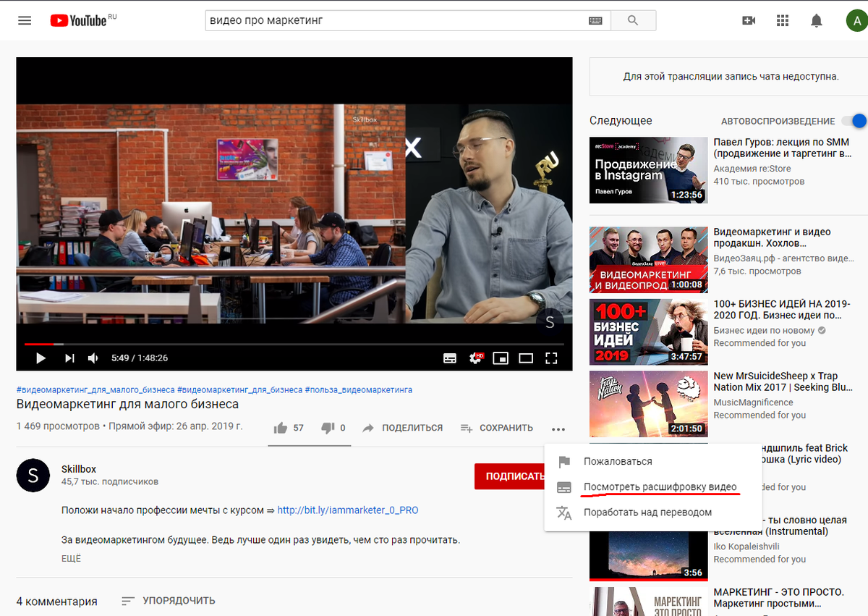Open Видеомаркетинг и видео продакшн thumbnail

coord(648,260)
